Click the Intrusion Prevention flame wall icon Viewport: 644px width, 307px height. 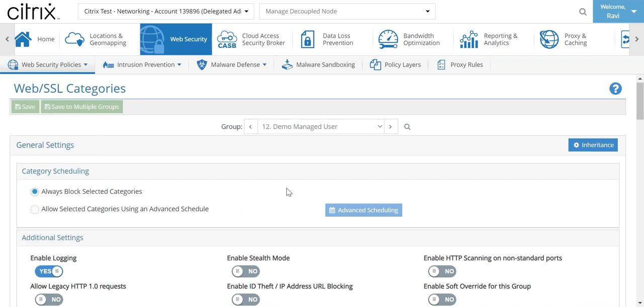[x=108, y=65]
